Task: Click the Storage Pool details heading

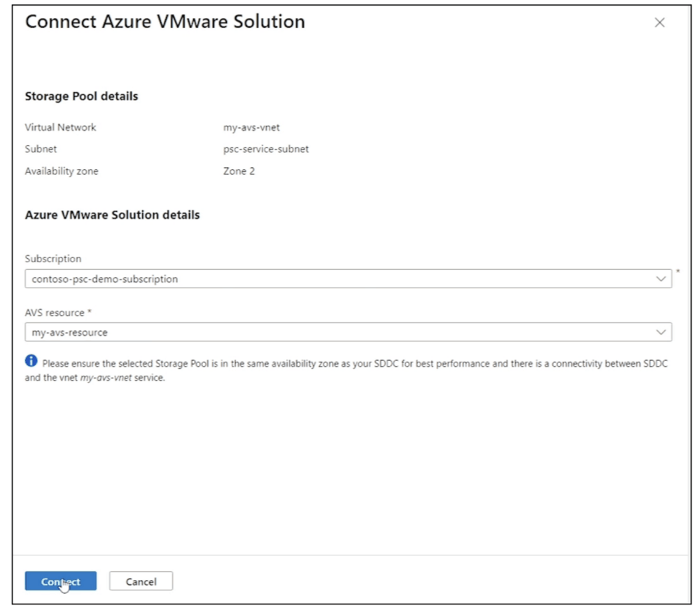Action: [81, 97]
